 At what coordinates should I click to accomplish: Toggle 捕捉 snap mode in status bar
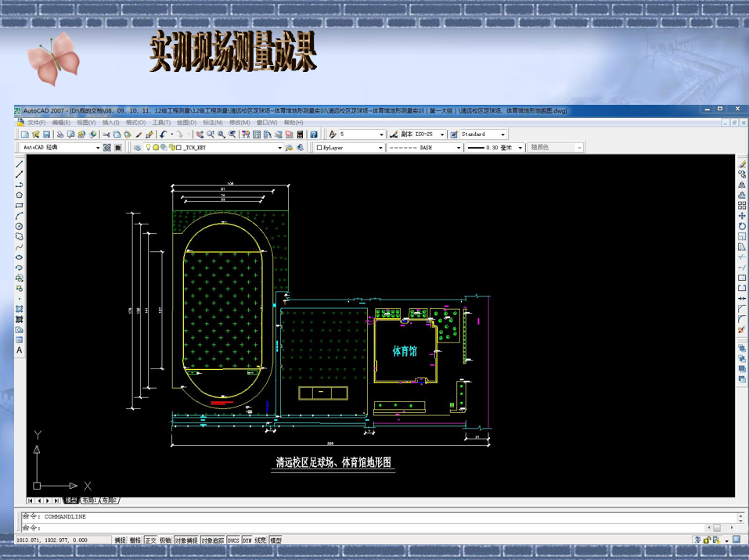point(120,540)
